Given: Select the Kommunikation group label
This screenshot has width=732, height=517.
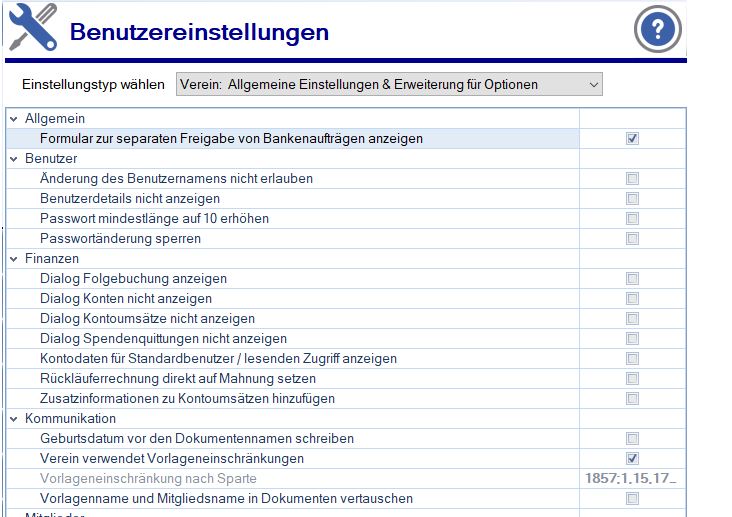Looking at the screenshot, I should [70, 418].
